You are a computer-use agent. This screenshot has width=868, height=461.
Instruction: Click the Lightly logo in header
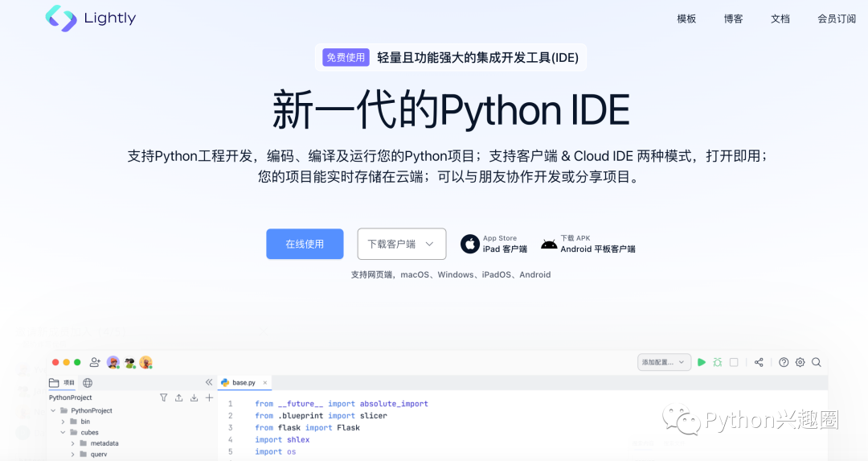90,19
